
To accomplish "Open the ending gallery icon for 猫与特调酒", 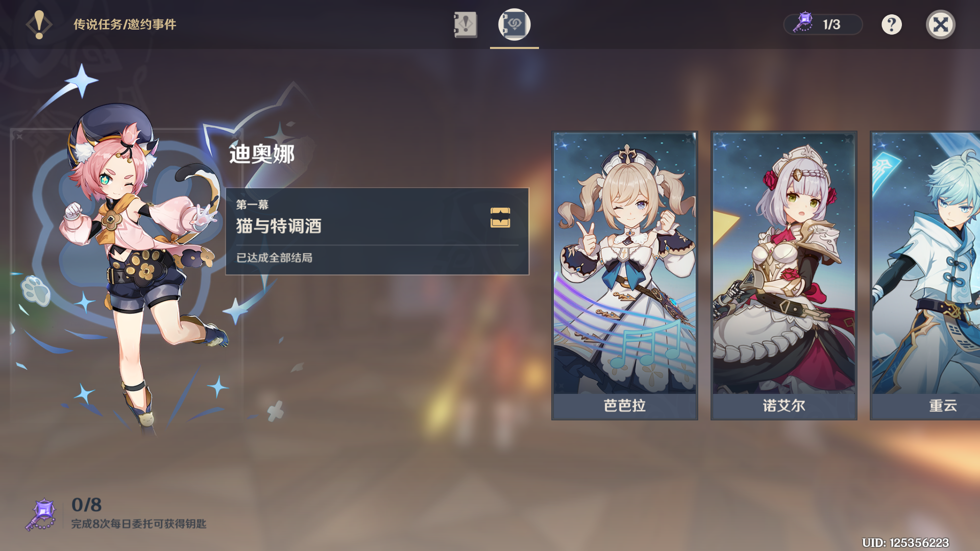I will pyautogui.click(x=500, y=217).
